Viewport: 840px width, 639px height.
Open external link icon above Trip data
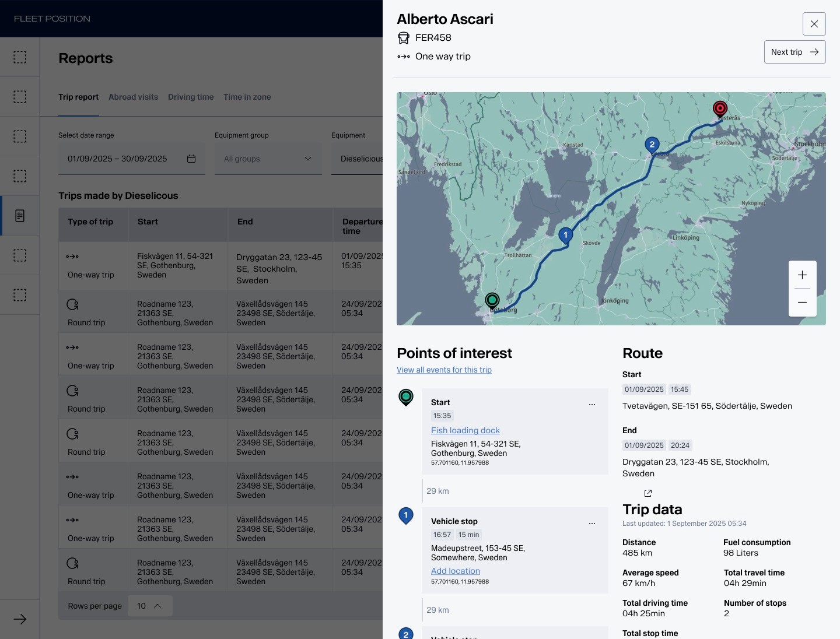(x=647, y=493)
